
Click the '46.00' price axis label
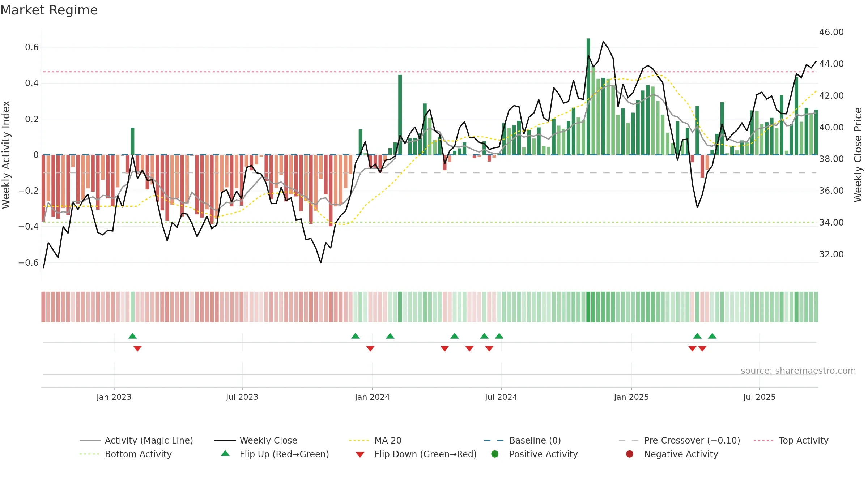831,32
